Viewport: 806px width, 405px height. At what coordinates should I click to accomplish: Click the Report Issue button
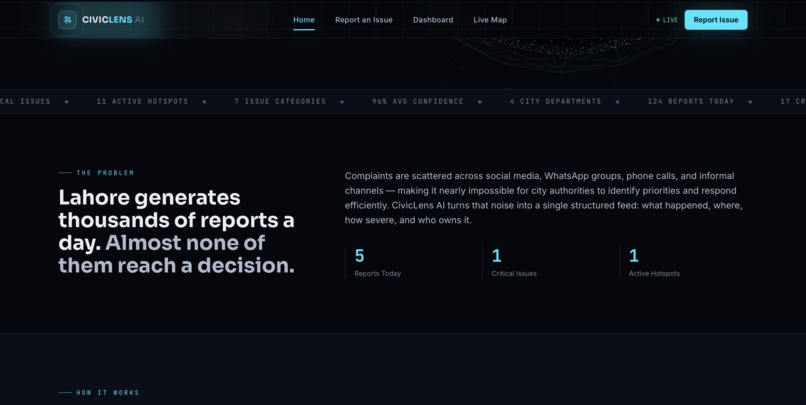tap(716, 20)
